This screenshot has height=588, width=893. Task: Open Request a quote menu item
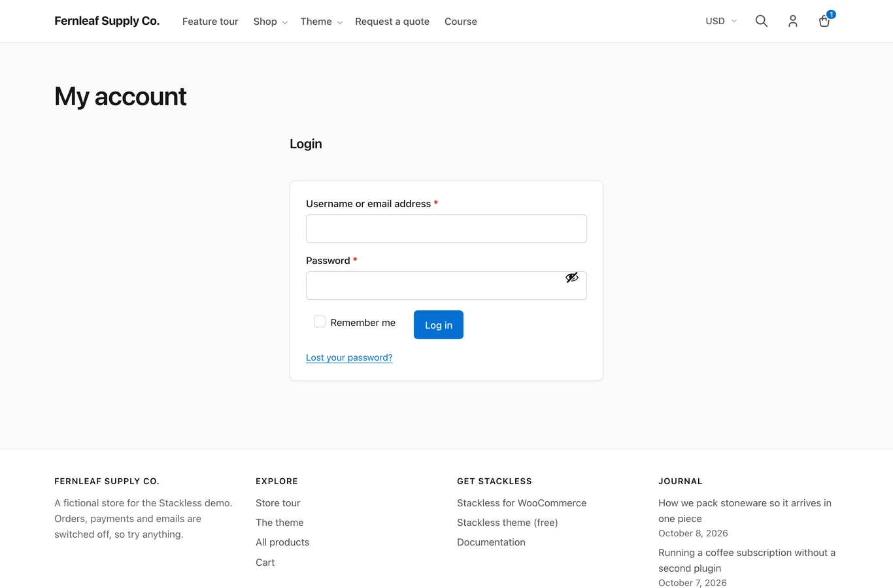coord(392,22)
